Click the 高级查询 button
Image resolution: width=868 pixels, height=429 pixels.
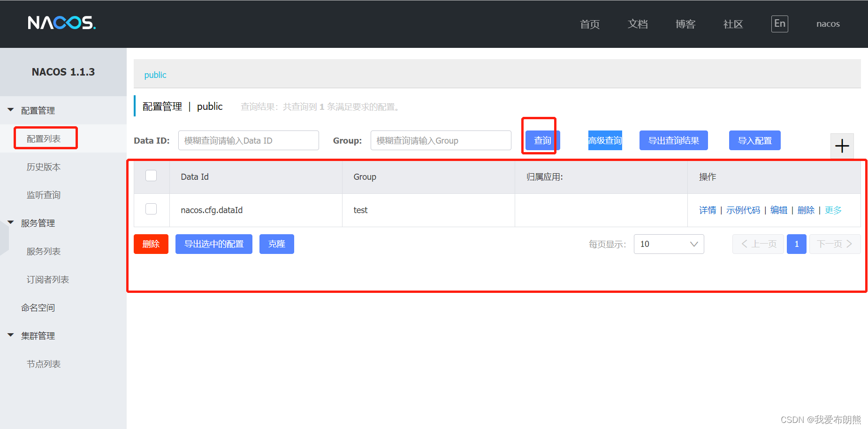[x=605, y=140]
